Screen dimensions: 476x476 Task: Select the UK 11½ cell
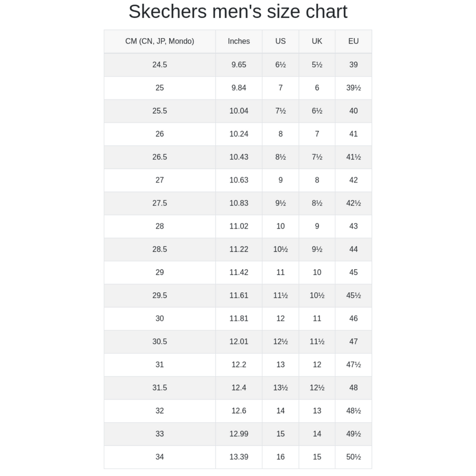[x=317, y=342]
